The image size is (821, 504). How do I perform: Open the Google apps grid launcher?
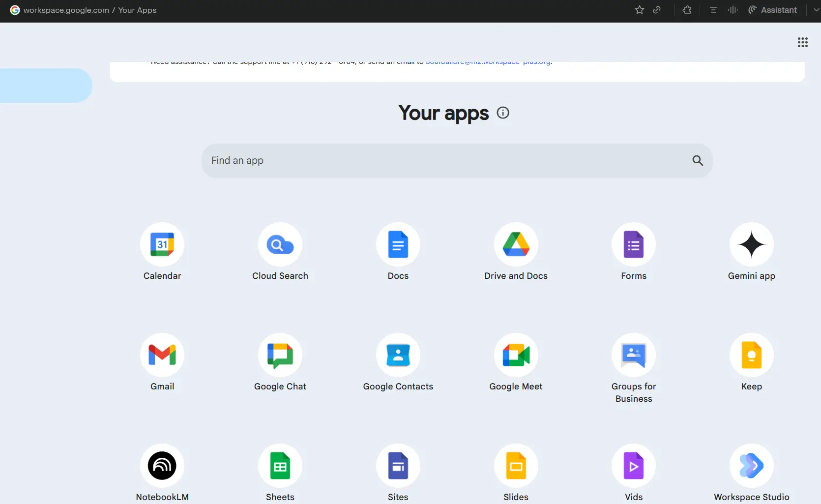click(x=803, y=42)
